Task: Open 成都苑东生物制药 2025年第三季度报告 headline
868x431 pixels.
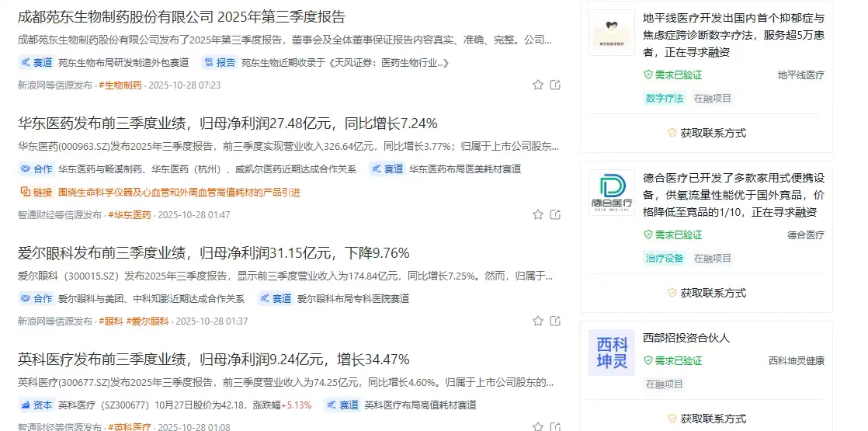Action: point(182,16)
